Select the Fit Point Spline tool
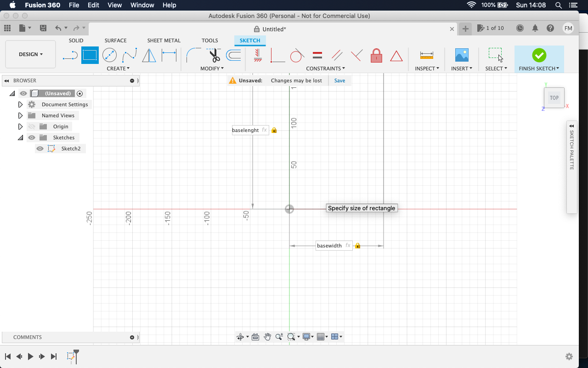 [x=130, y=56]
